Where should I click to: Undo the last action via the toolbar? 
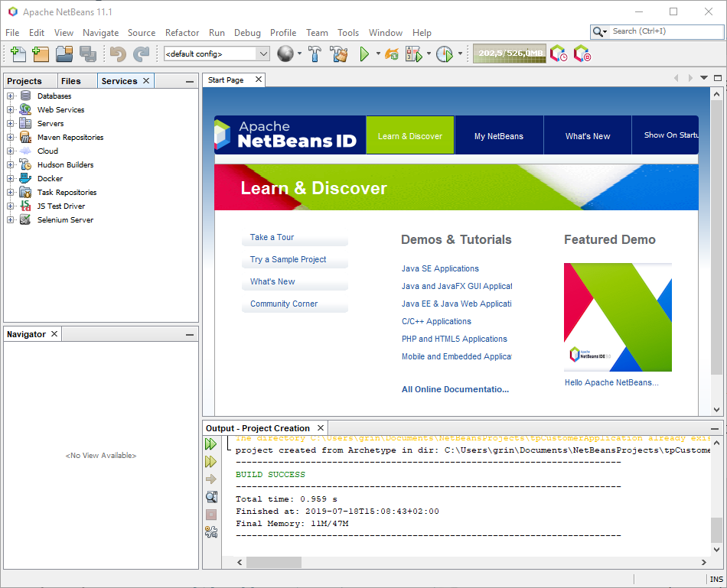click(x=118, y=54)
